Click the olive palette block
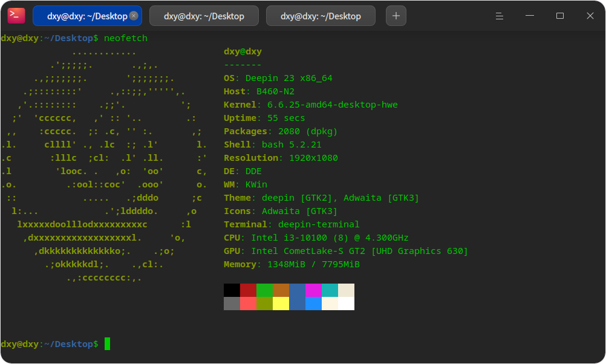 click(x=265, y=304)
